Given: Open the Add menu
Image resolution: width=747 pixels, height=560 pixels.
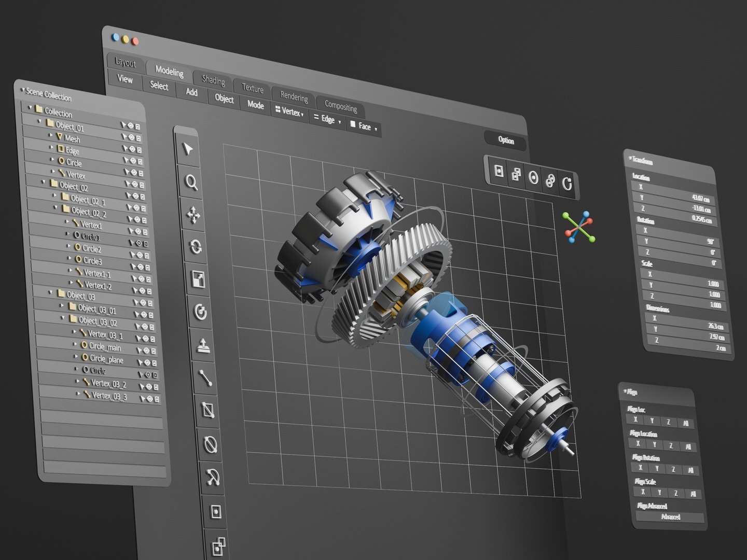Looking at the screenshot, I should click(x=191, y=92).
